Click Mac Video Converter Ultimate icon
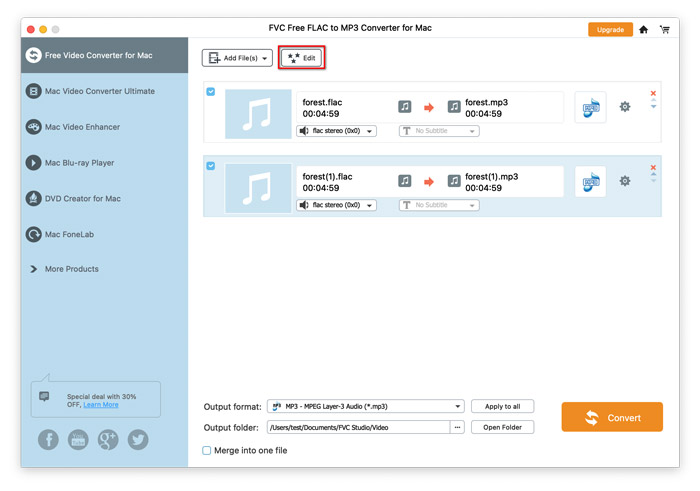The image size is (700, 491). tap(33, 91)
